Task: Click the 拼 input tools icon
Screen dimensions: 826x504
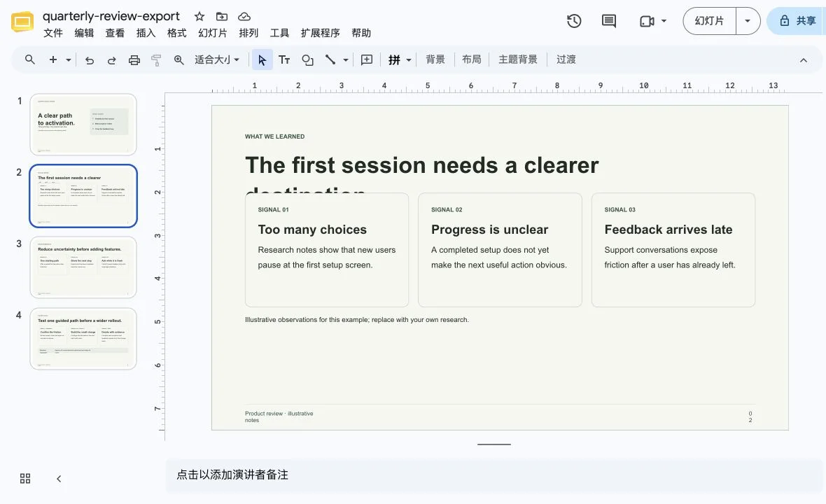Action: (394, 60)
